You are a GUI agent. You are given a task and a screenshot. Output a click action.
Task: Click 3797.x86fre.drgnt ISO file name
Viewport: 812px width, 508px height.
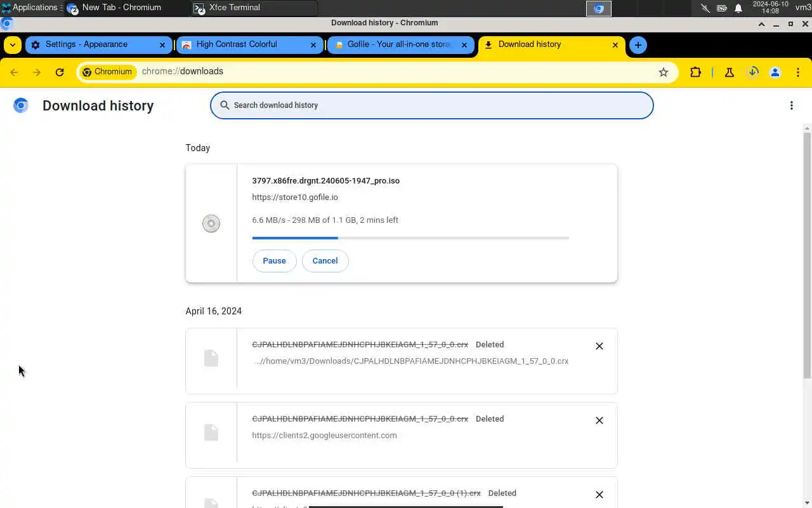pos(326,181)
